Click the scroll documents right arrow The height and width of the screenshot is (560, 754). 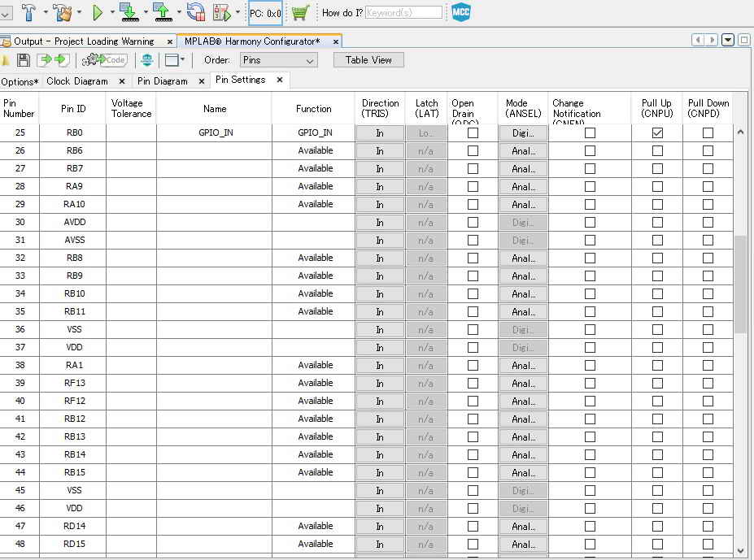click(713, 40)
